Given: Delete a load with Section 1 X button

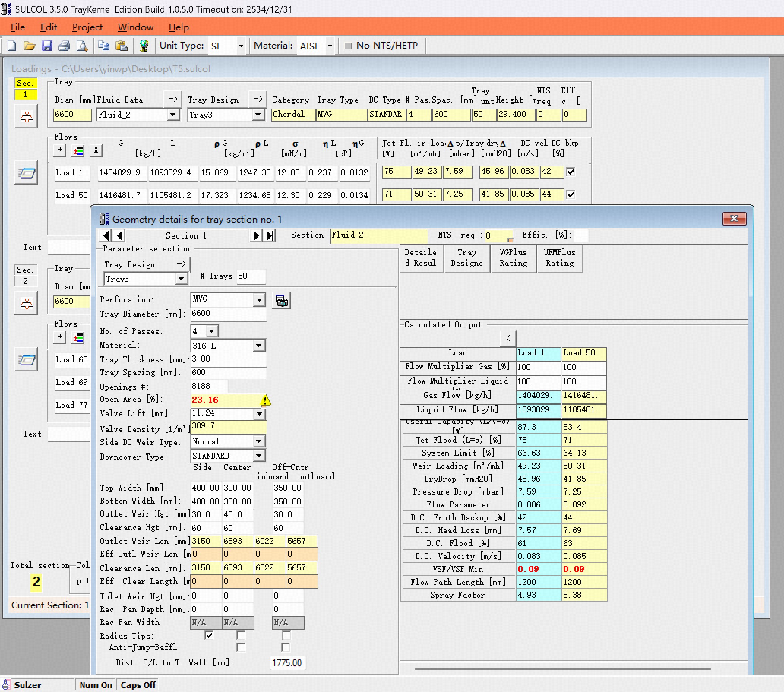Looking at the screenshot, I should coord(96,150).
